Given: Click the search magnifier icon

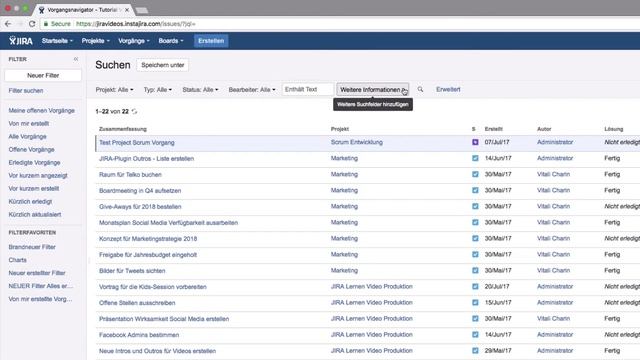Looking at the screenshot, I should point(420,89).
